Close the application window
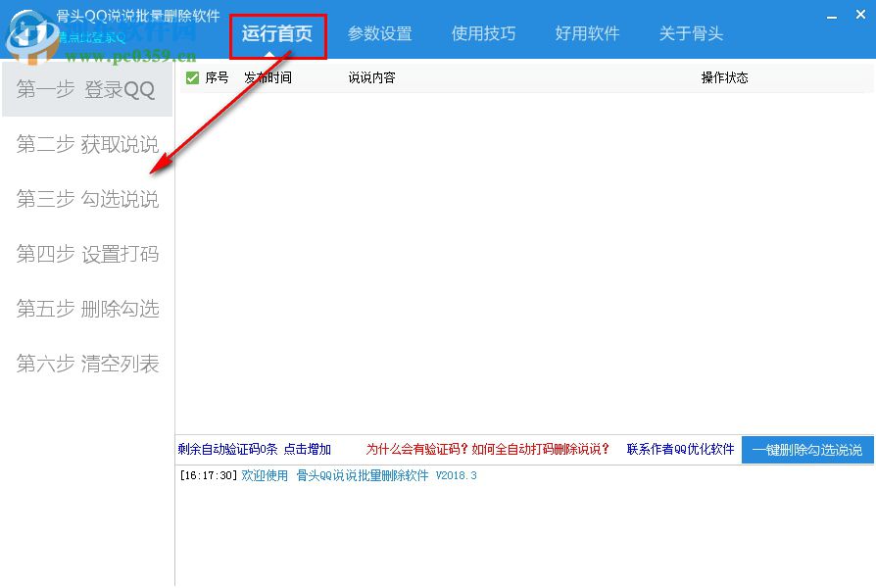 (x=860, y=15)
